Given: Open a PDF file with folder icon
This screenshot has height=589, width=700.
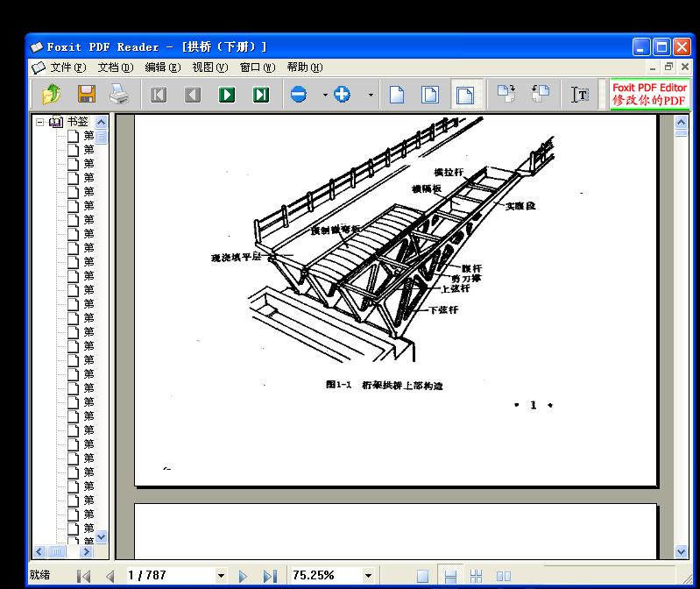Looking at the screenshot, I should tap(52, 94).
